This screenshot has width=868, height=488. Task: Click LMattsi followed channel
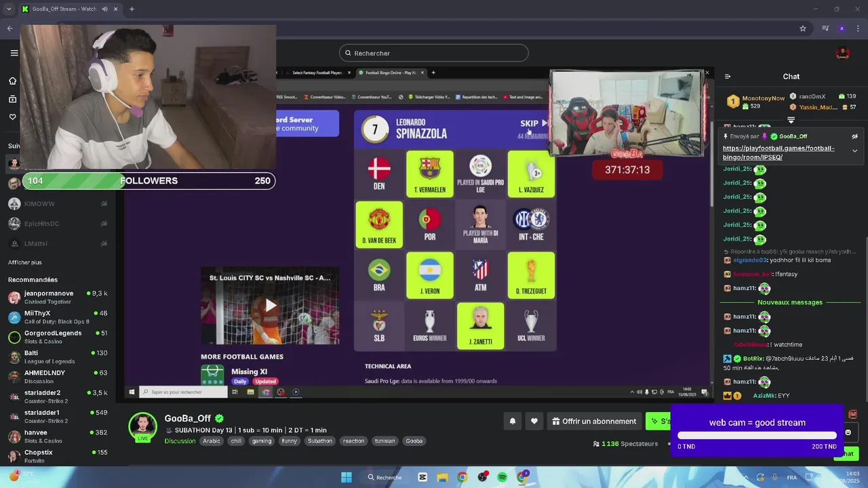[x=58, y=243]
